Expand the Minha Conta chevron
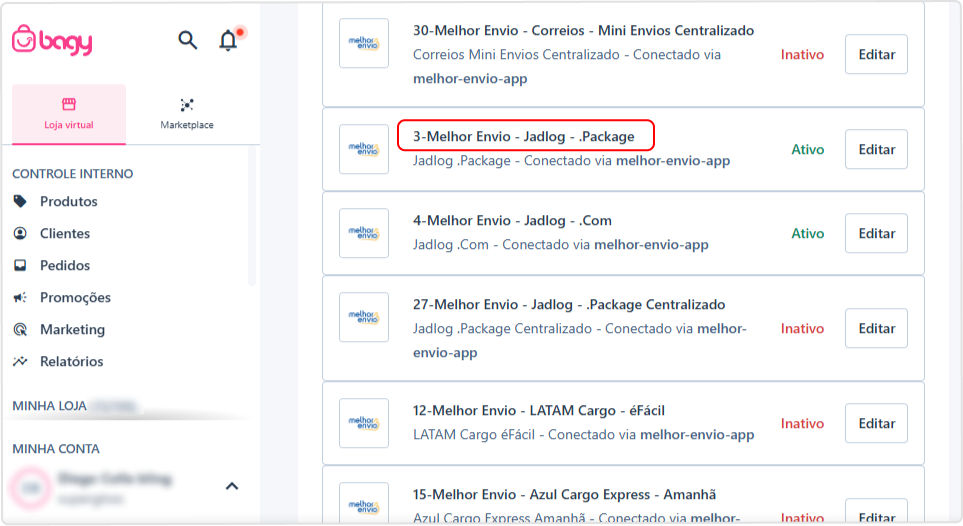963x526 pixels. (232, 486)
